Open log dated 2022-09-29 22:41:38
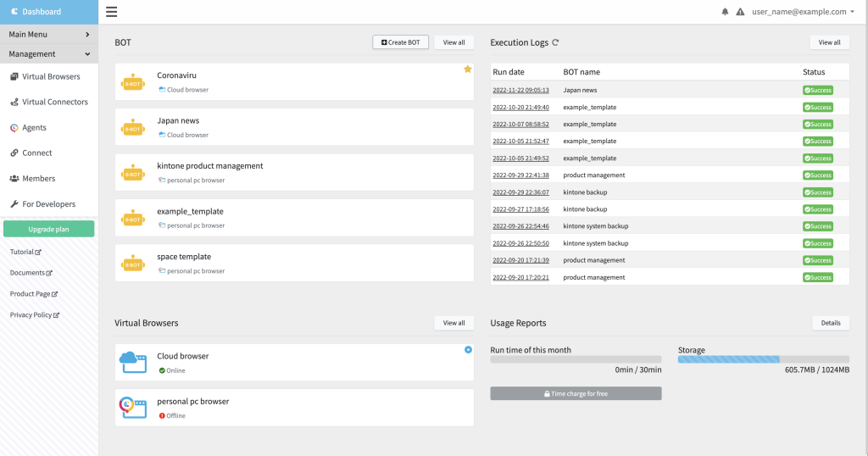Image resolution: width=868 pixels, height=456 pixels. [521, 175]
